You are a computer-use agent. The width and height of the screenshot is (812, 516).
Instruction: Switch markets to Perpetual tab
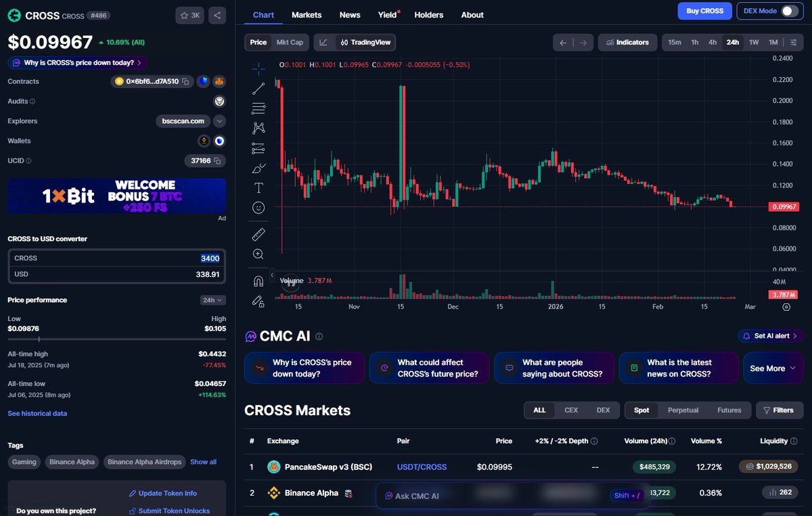tap(683, 410)
